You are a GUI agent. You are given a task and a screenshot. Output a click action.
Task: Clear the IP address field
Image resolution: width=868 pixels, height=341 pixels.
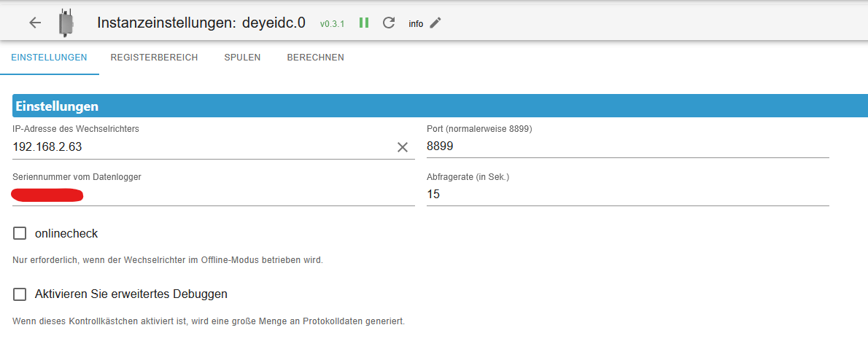403,147
